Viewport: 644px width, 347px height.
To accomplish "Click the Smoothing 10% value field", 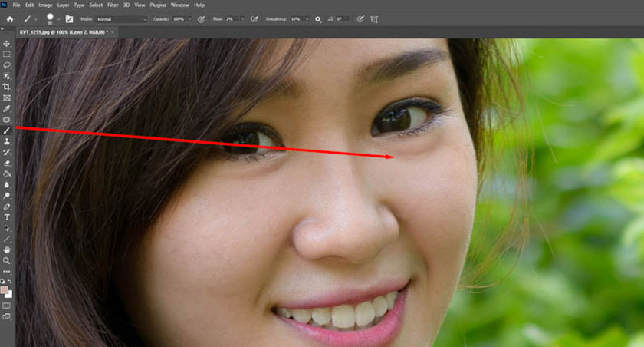I will tap(297, 19).
